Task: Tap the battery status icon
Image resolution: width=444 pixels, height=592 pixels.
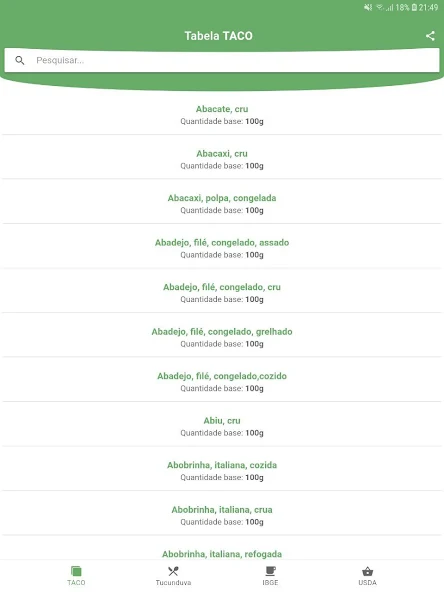Action: pyautogui.click(x=414, y=7)
